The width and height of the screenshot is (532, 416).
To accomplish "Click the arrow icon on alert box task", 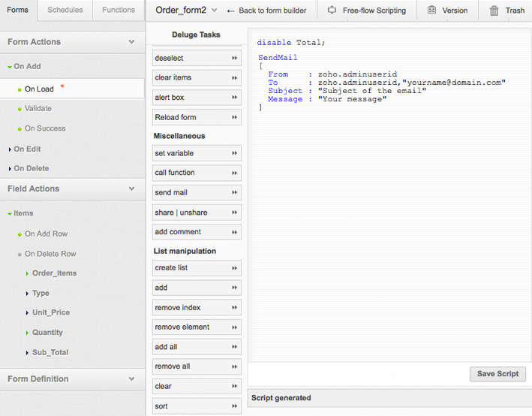I will (235, 98).
